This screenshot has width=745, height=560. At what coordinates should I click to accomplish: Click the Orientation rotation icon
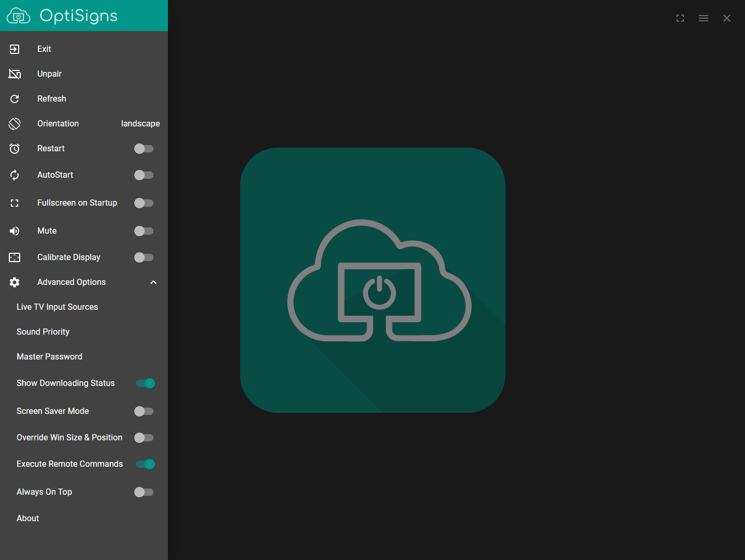tap(15, 123)
